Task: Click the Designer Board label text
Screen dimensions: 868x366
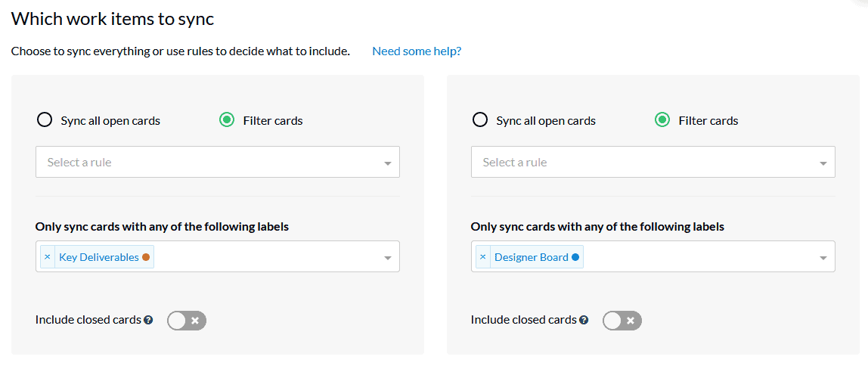Action: (x=532, y=257)
